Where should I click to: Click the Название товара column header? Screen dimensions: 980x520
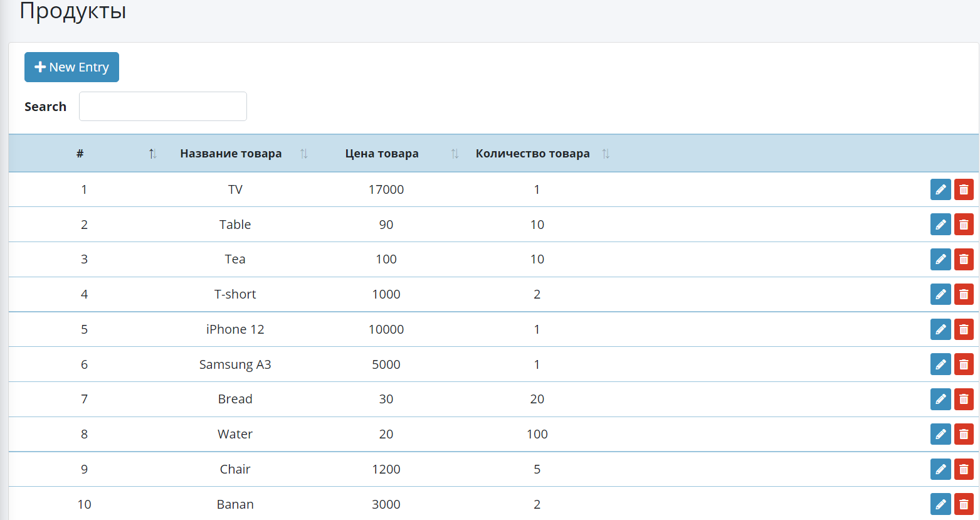point(231,154)
